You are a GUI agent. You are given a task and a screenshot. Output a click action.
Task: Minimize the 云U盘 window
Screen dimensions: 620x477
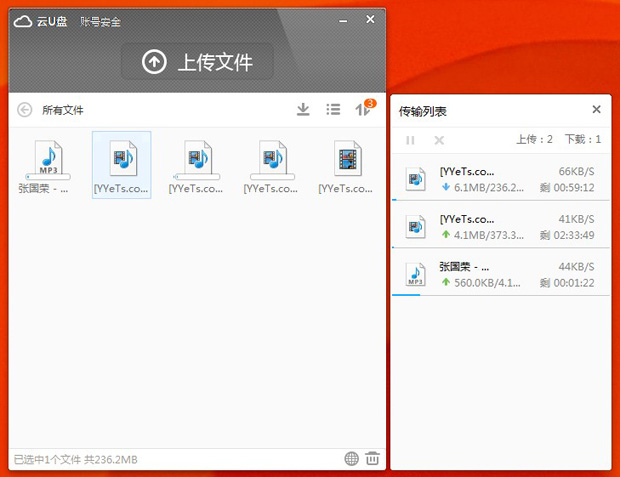(343, 19)
